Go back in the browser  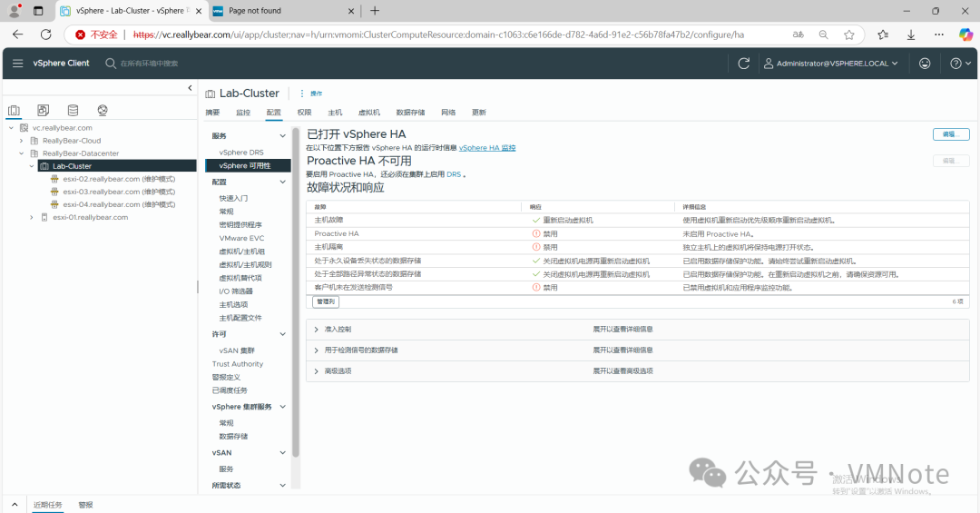click(x=17, y=35)
